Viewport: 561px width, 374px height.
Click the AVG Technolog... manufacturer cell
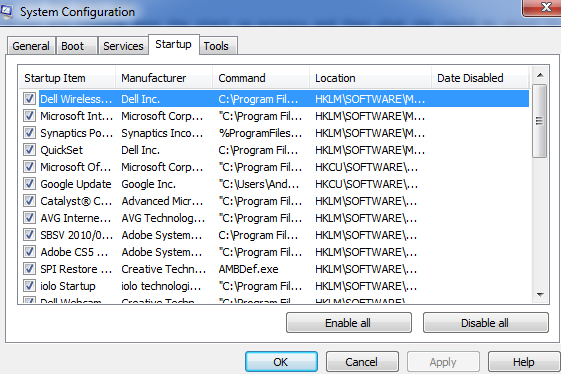[x=163, y=218]
